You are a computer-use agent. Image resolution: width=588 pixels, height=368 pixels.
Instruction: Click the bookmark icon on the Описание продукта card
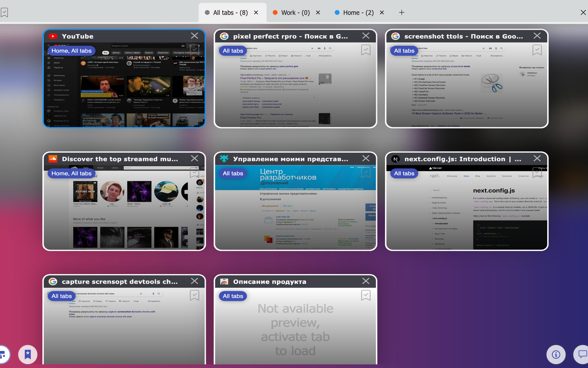tap(366, 295)
